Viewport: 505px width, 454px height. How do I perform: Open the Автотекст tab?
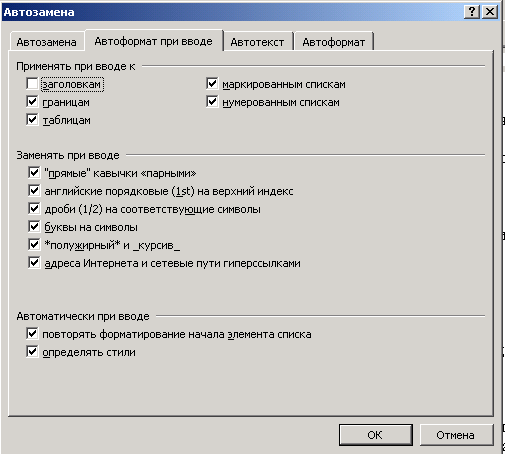pyautogui.click(x=257, y=42)
